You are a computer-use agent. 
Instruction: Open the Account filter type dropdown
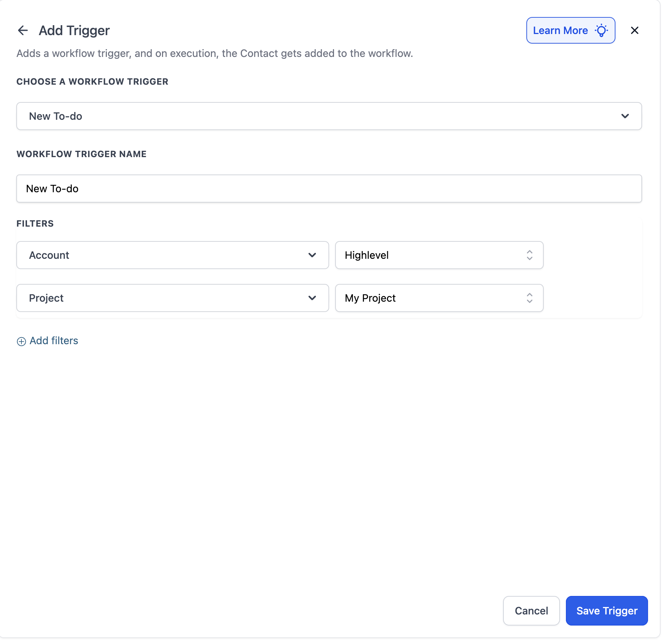[x=172, y=255]
